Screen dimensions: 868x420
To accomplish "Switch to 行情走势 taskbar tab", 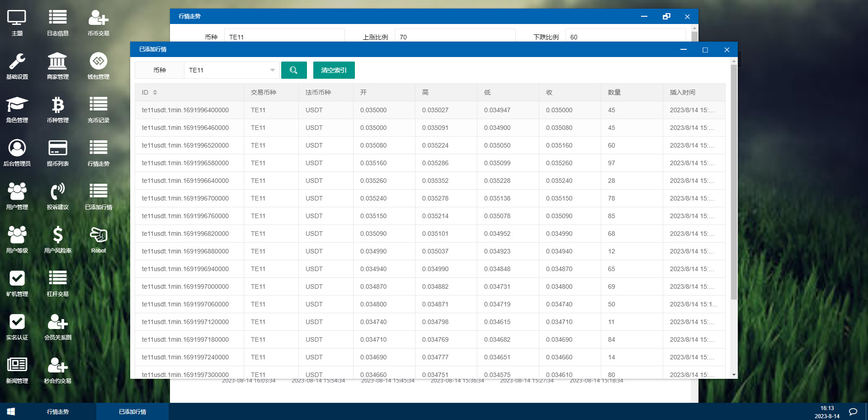I will [58, 411].
